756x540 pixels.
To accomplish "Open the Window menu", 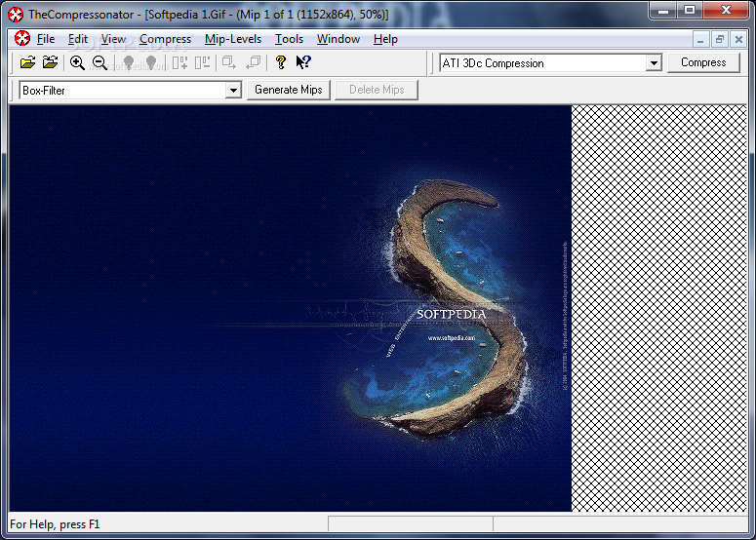I will tap(338, 39).
